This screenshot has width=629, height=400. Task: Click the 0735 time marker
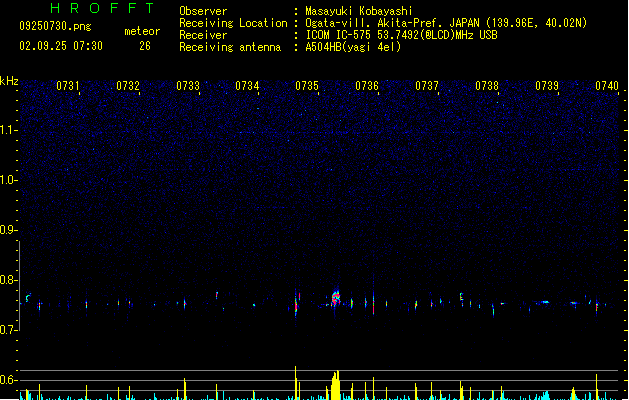point(307,86)
